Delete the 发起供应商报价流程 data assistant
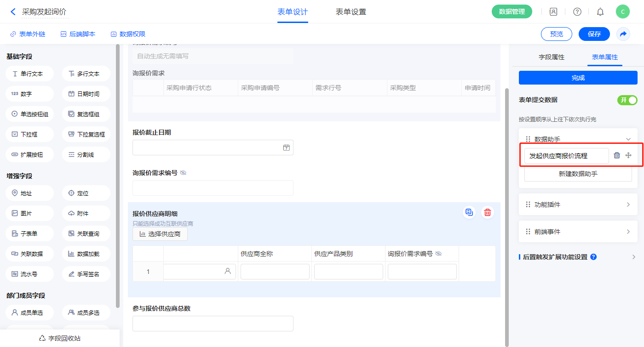The width and height of the screenshot is (644, 347). (x=617, y=156)
